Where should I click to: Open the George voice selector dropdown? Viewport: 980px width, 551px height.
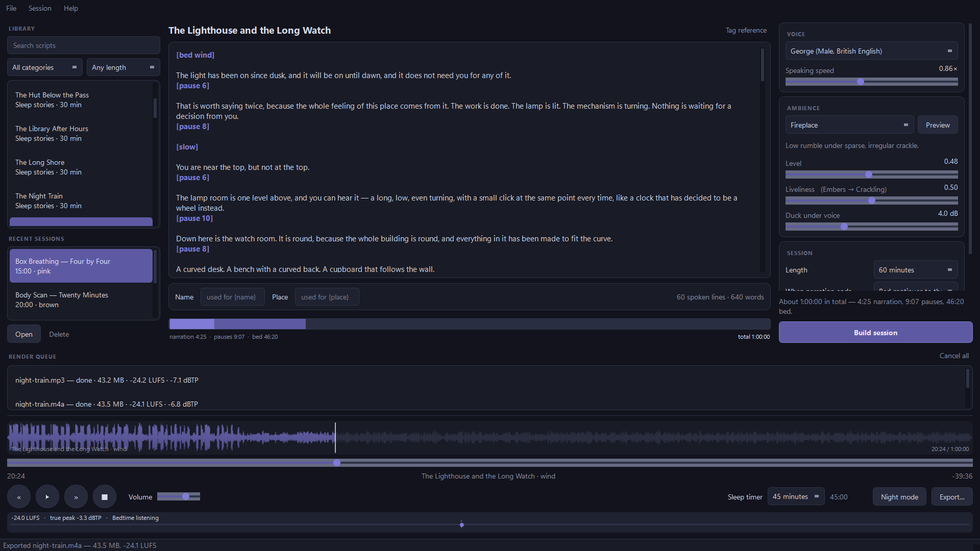(x=871, y=51)
